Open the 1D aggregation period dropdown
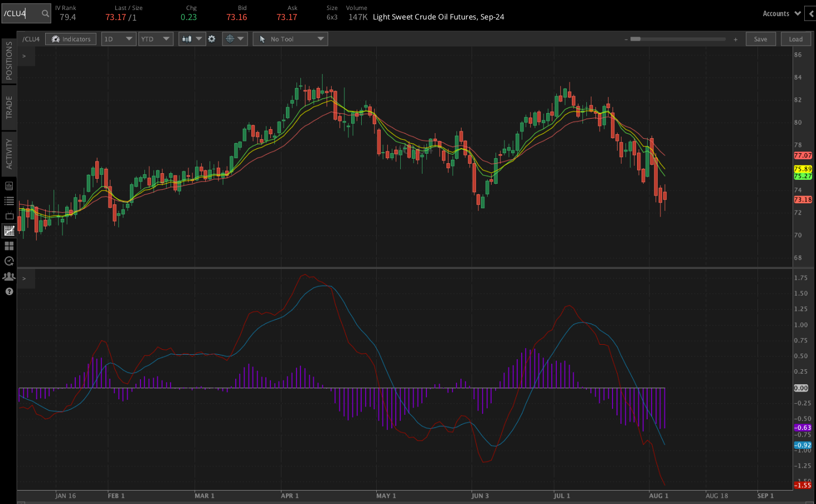The width and height of the screenshot is (816, 504). click(x=119, y=39)
